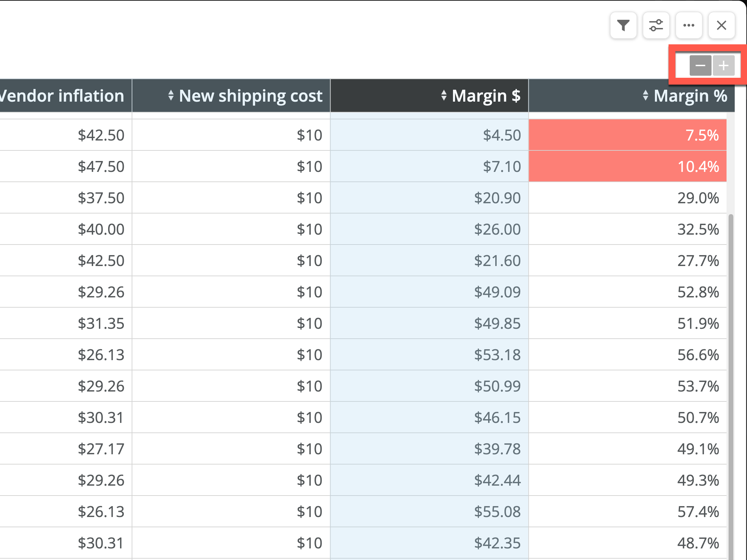The height and width of the screenshot is (560, 747).
Task: Select the $4.50 margin cell
Action: 429,135
